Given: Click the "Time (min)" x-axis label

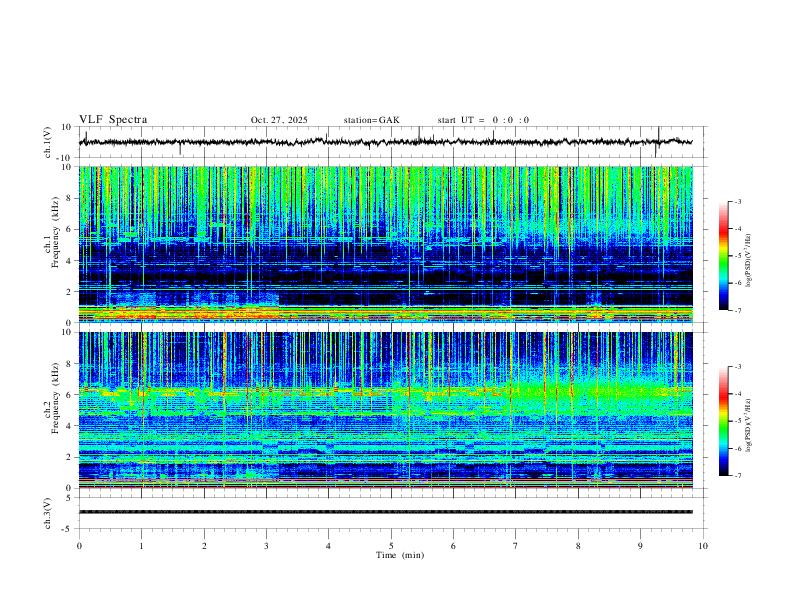Looking at the screenshot, I should [x=400, y=555].
